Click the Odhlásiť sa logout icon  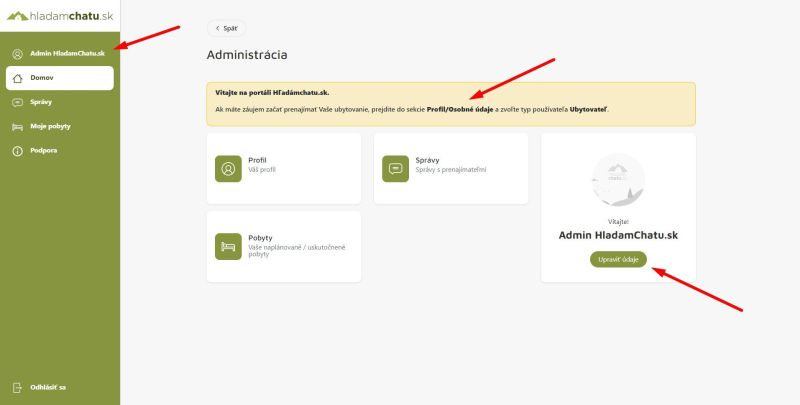[17, 388]
